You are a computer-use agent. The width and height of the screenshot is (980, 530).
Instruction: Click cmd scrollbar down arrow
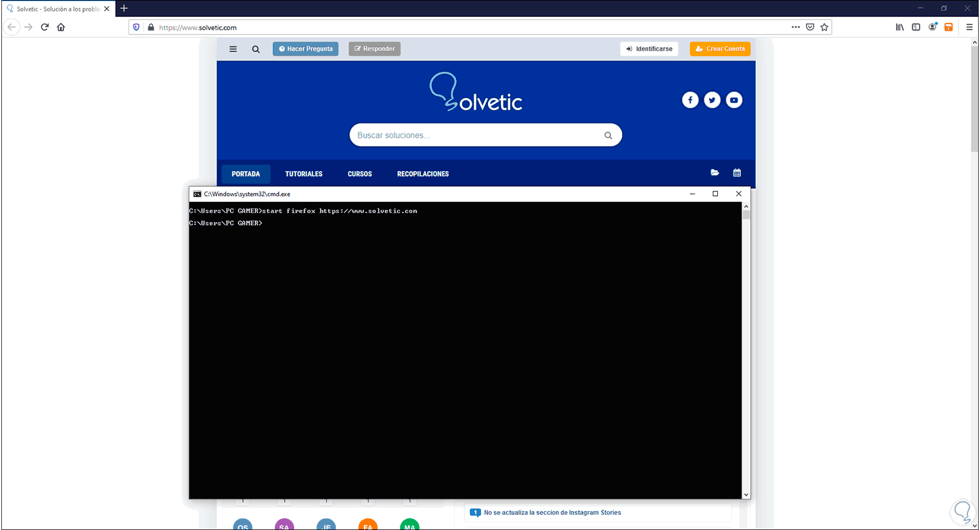[746, 495]
